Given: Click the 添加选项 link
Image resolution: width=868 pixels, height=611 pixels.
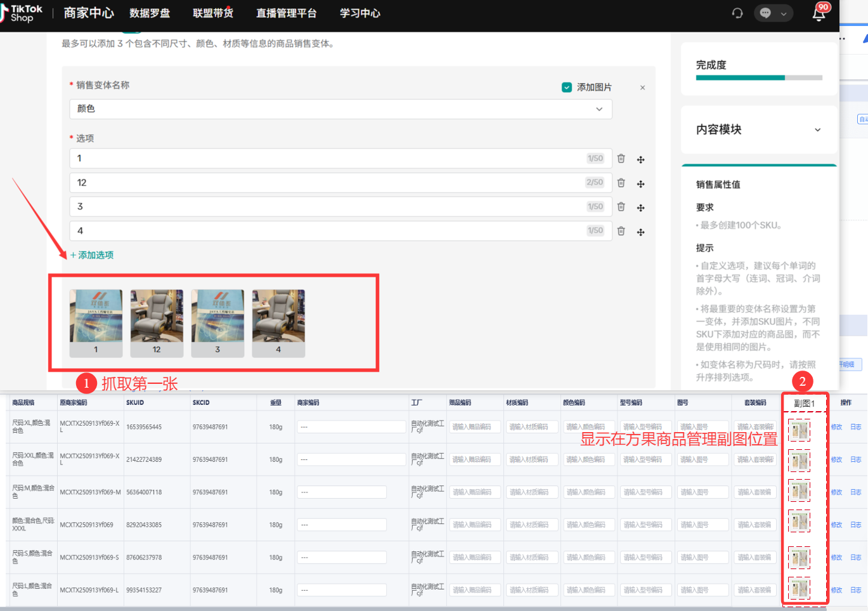Looking at the screenshot, I should pyautogui.click(x=92, y=255).
